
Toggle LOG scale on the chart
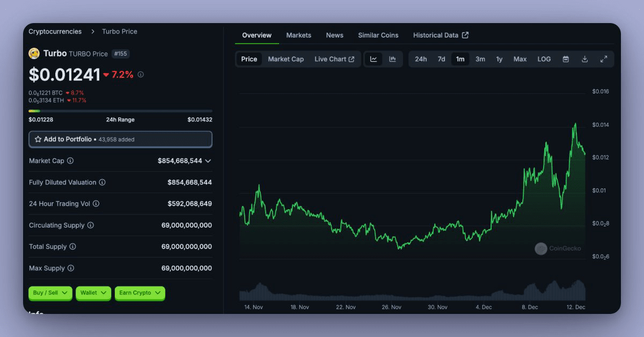pos(544,59)
